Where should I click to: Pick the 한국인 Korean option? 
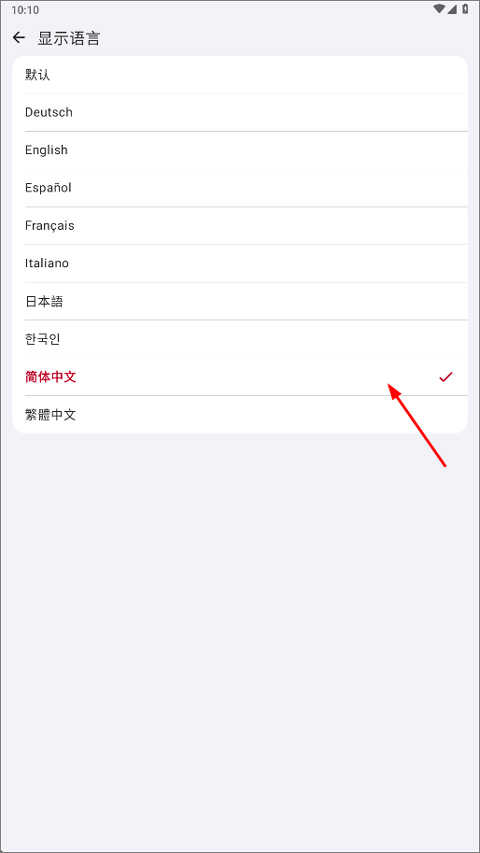[x=240, y=339]
